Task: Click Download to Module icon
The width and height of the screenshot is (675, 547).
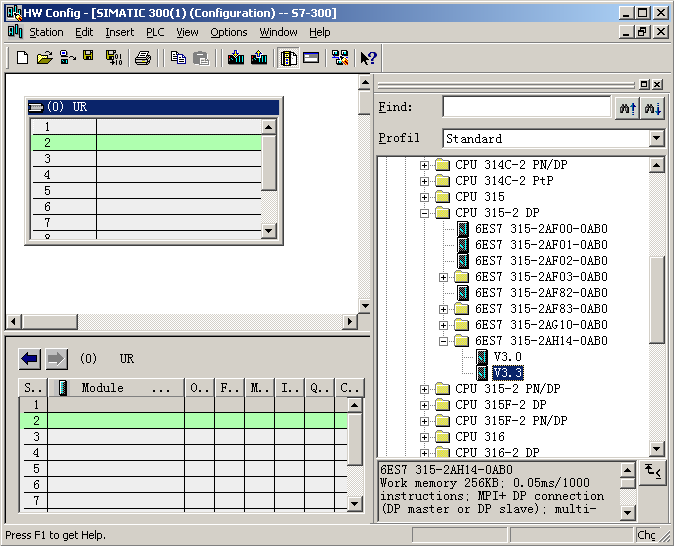Action: click(236, 58)
